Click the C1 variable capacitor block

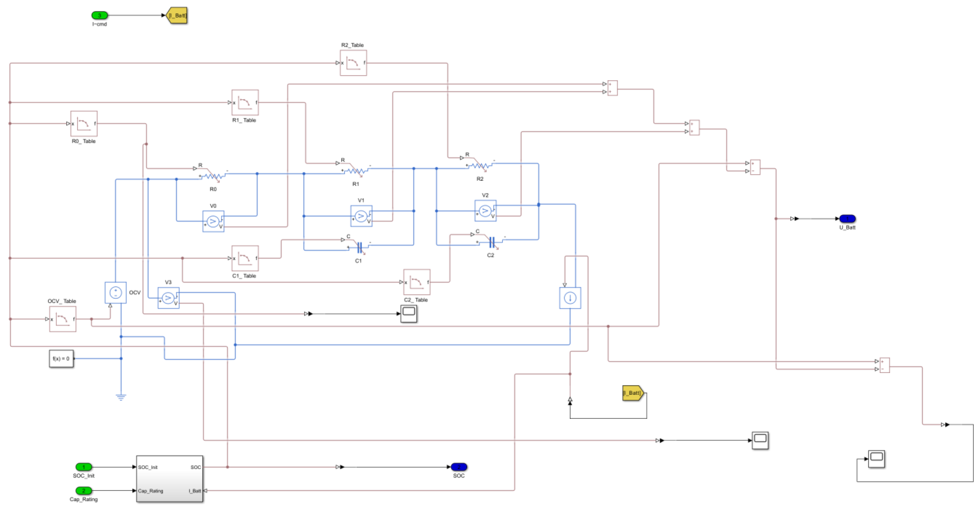359,248
